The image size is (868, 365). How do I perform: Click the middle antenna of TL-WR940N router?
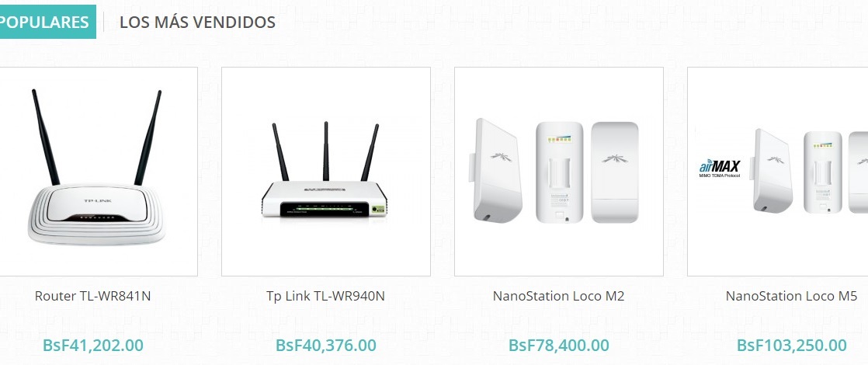pos(326,151)
